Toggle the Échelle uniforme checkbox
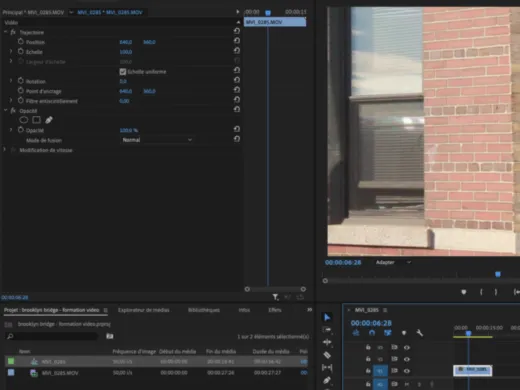520x390 pixels. click(123, 72)
